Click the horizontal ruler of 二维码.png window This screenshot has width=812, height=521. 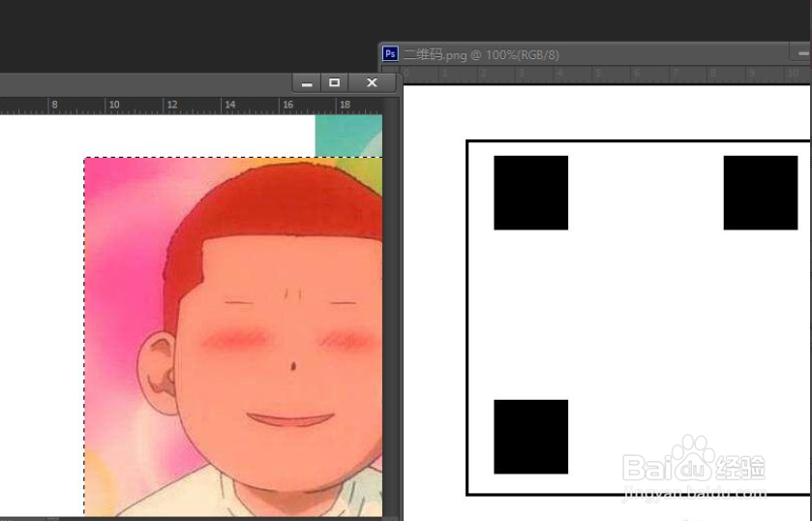[607, 75]
